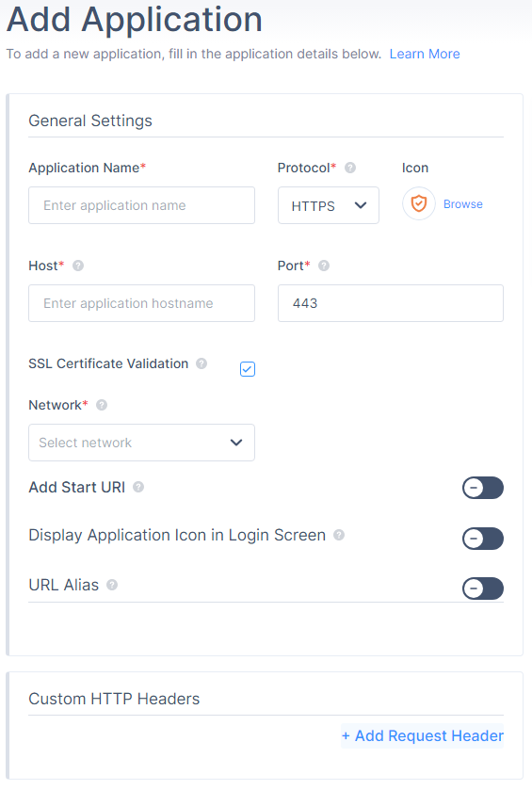532x790 pixels.
Task: Click the URL Alias help icon
Action: click(112, 585)
